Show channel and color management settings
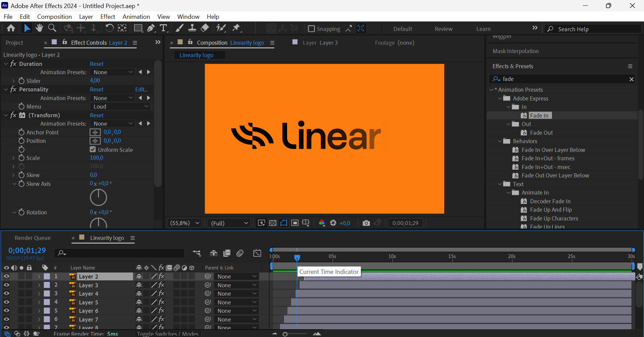Image resolution: width=644 pixels, height=337 pixels. click(x=322, y=223)
